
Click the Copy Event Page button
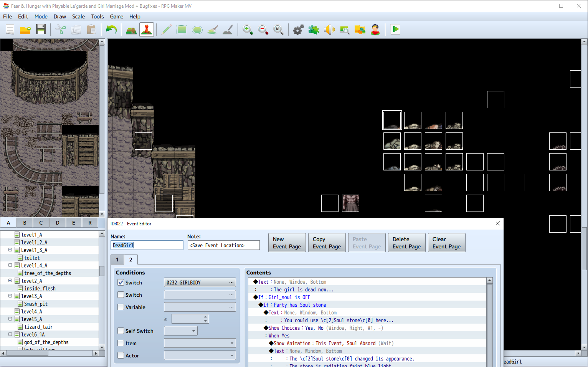pyautogui.click(x=327, y=243)
